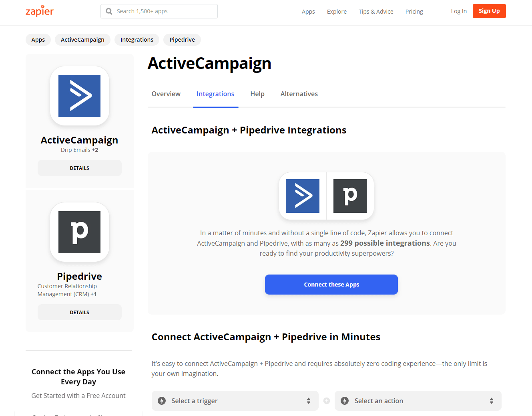Click the Drip Emails category link
The height and width of the screenshot is (416, 532).
pos(76,150)
